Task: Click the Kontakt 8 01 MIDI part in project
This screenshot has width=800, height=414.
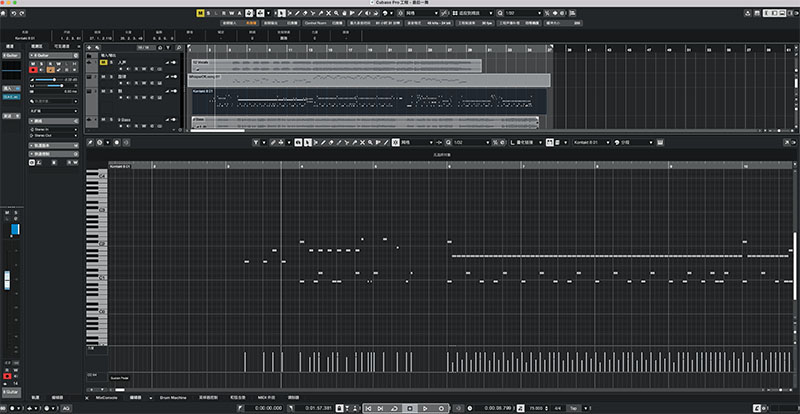Action: tap(369, 101)
